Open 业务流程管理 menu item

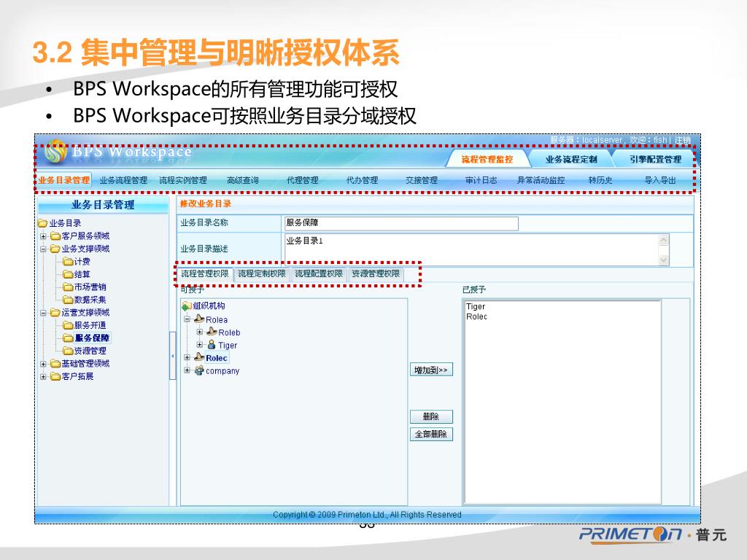[x=123, y=180]
